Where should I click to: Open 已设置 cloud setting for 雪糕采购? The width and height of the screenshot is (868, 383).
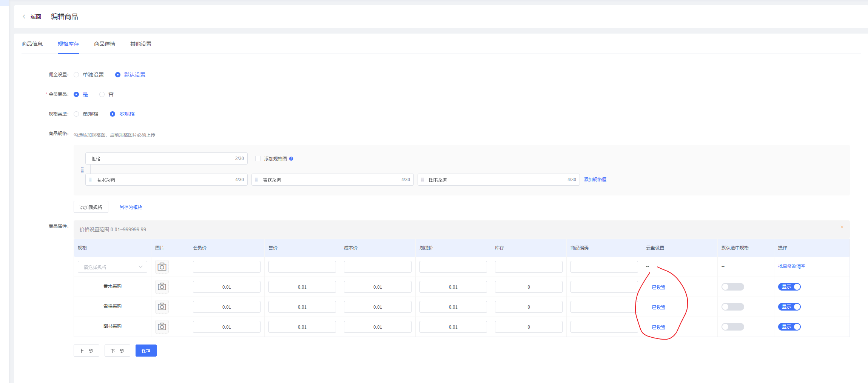click(x=658, y=307)
